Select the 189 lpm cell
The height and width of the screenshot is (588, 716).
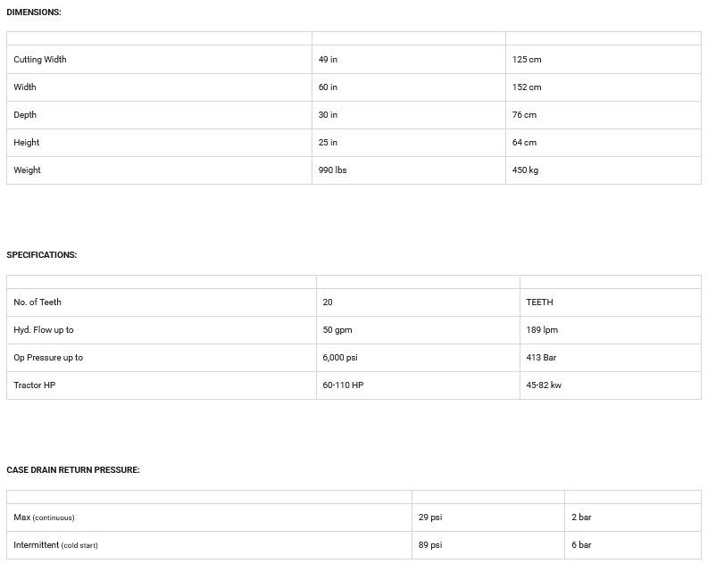(x=542, y=330)
